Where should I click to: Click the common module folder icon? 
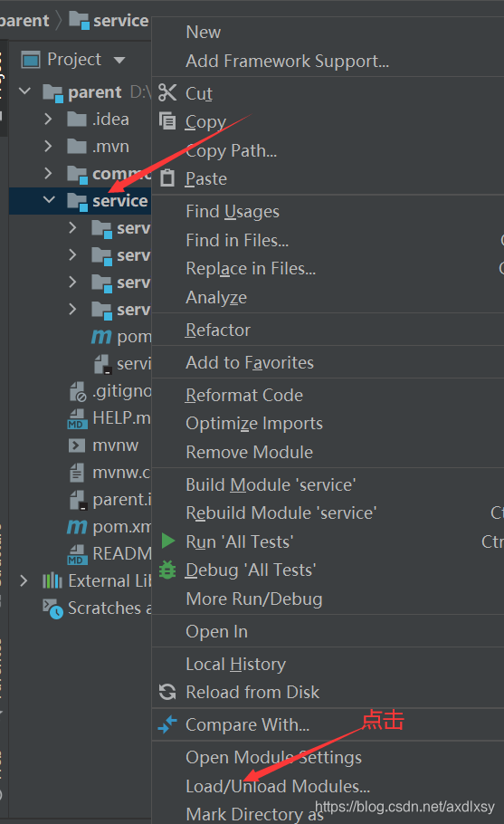point(77,175)
